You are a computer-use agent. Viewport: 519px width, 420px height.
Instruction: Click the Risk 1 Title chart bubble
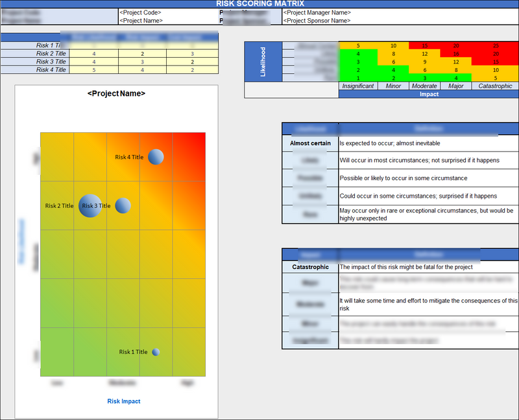(x=154, y=352)
